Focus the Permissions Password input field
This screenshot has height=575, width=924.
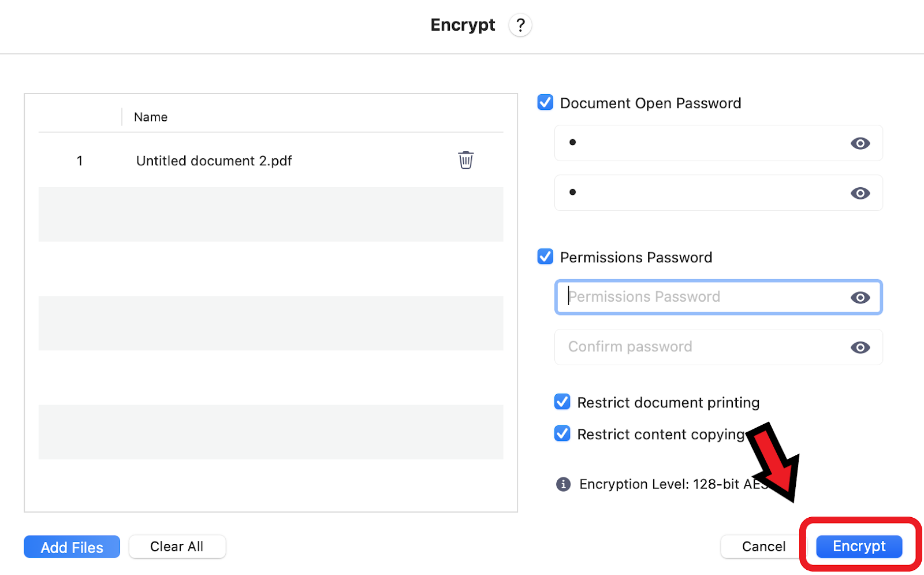[x=699, y=298]
